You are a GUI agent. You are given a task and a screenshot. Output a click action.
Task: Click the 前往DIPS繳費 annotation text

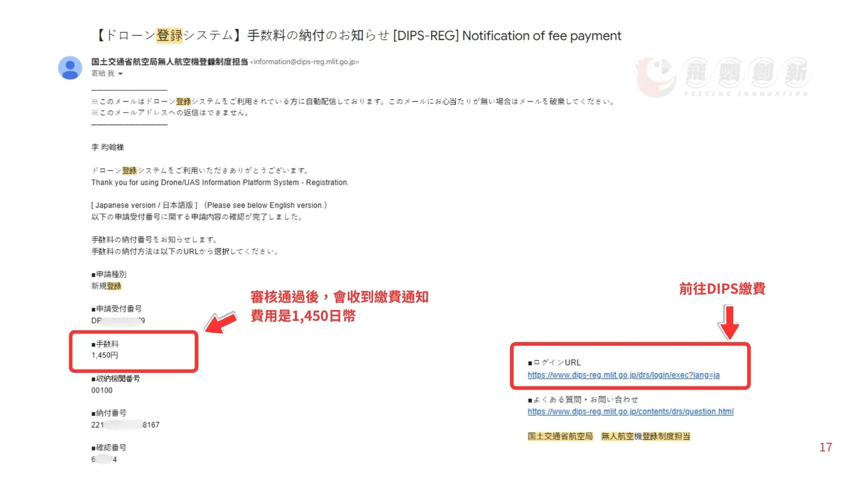722,289
